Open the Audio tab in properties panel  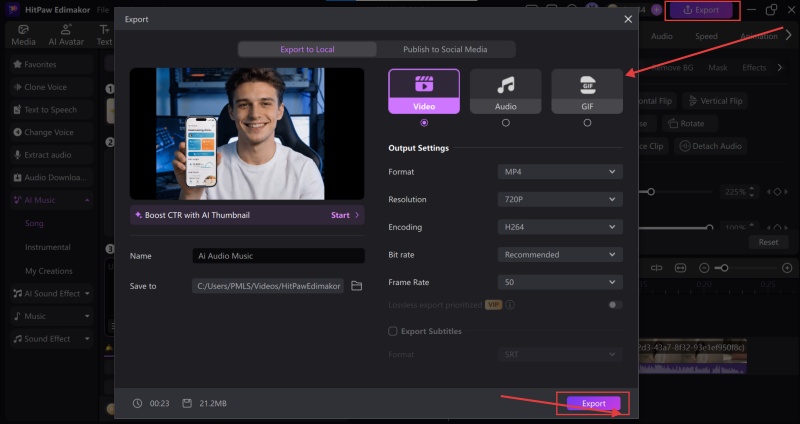662,36
